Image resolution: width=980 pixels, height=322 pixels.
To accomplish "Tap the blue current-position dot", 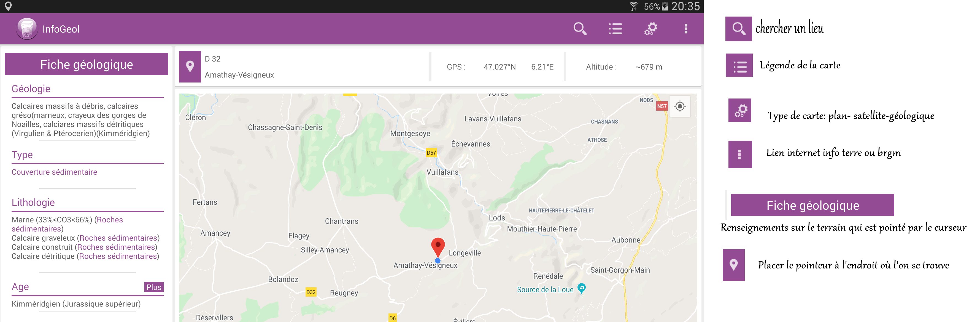I will pos(438,261).
